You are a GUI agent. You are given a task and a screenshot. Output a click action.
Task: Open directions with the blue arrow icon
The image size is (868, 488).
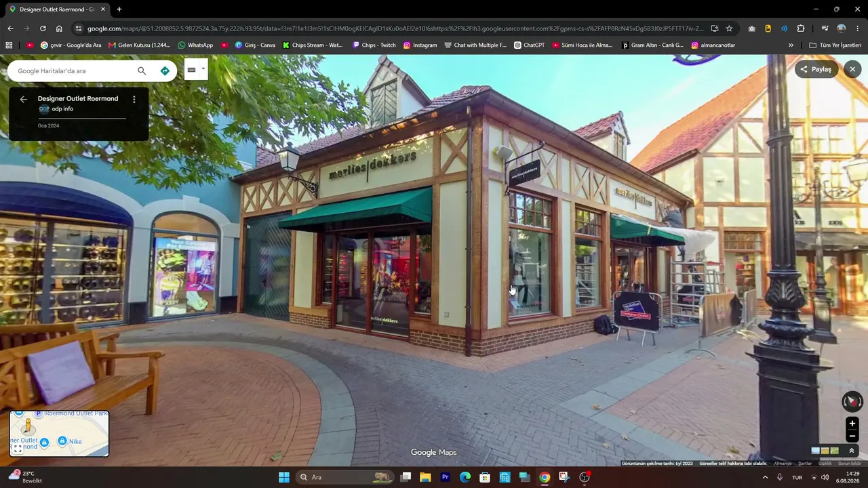[x=165, y=70]
